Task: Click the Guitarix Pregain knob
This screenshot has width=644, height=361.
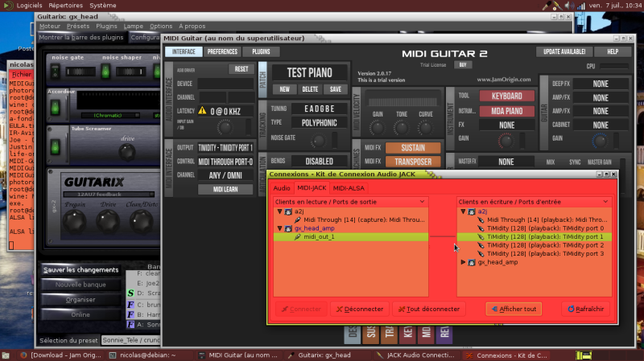Action: coord(74,222)
